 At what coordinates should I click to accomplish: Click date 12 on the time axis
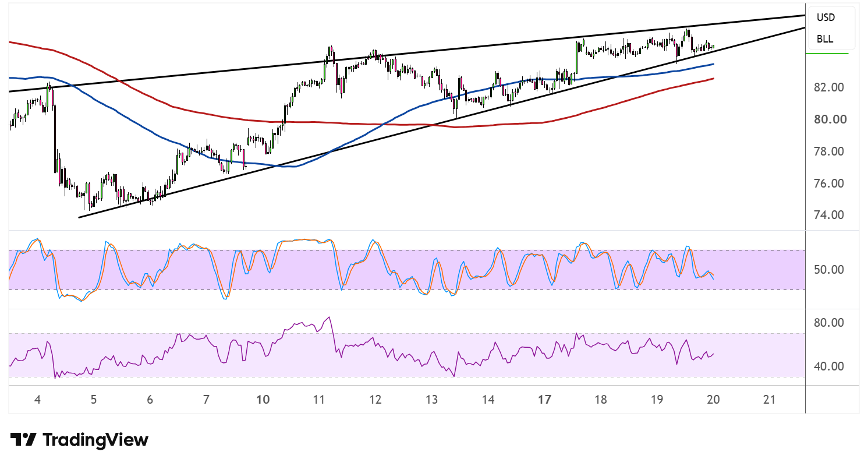(x=375, y=400)
